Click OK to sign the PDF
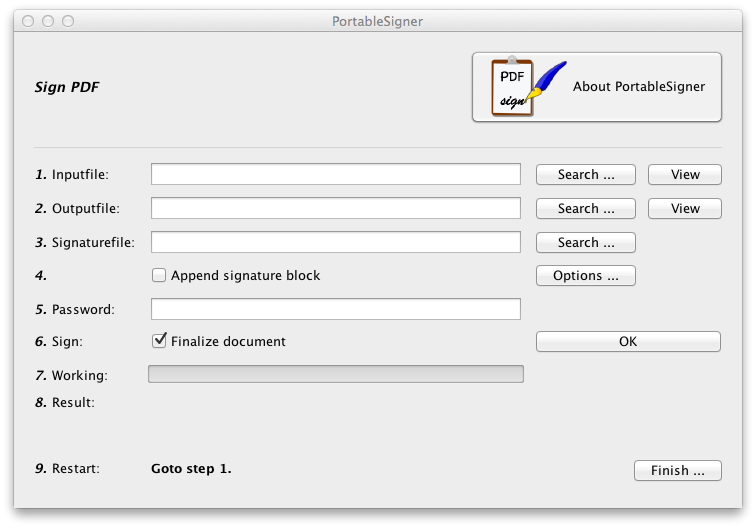Screen dimensions: 756x528 628,341
